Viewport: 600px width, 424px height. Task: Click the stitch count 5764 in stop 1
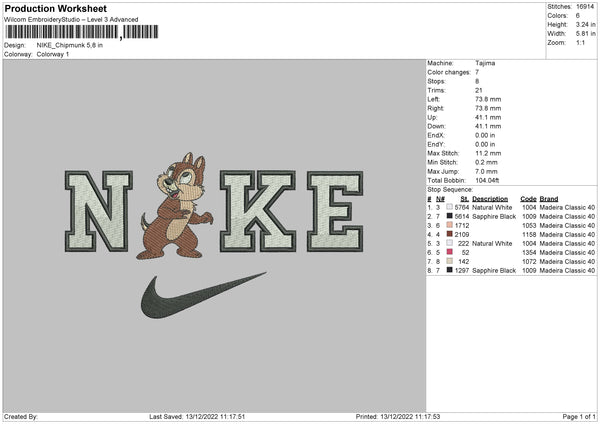(x=462, y=207)
